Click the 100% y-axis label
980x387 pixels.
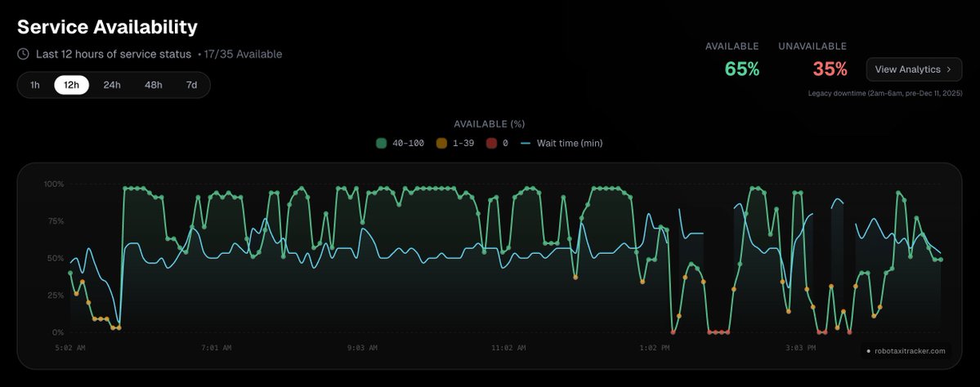[54, 185]
